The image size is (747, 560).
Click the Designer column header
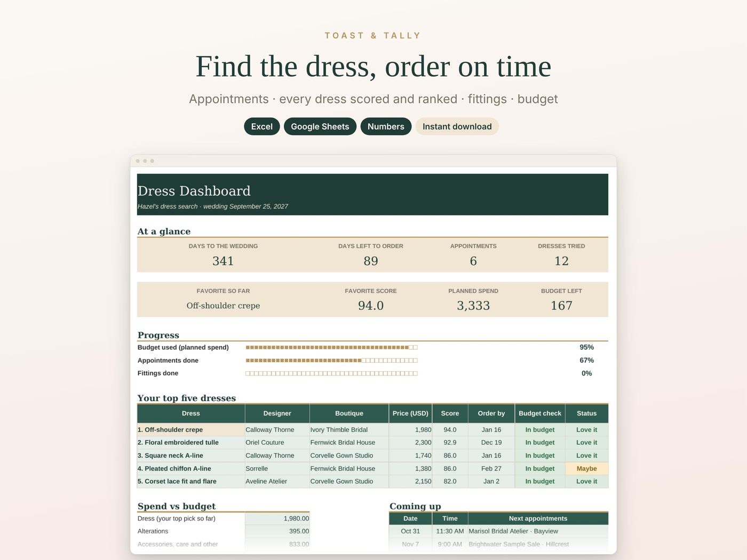(277, 413)
